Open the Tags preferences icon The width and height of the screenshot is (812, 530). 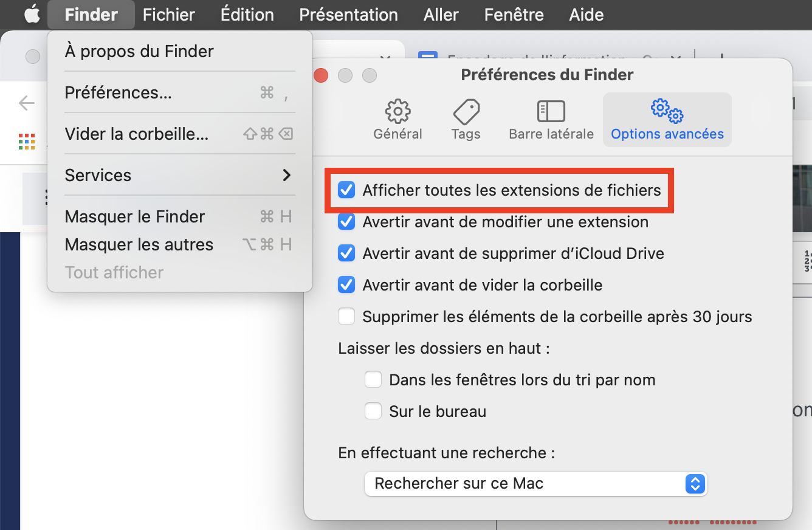pyautogui.click(x=466, y=112)
